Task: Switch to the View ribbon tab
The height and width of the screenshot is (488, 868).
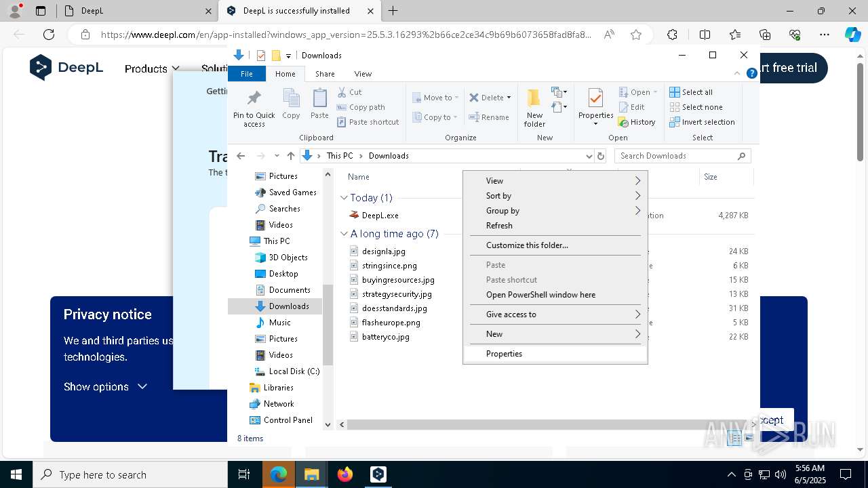Action: (363, 74)
